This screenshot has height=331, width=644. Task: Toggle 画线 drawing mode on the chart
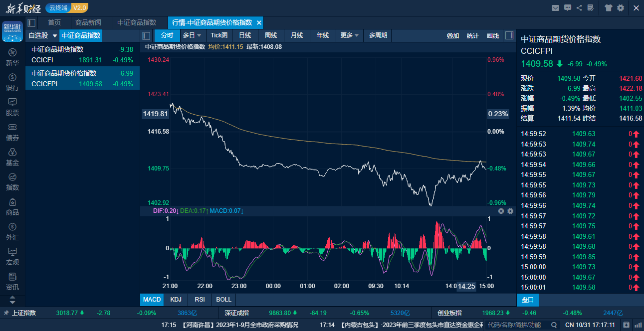(493, 35)
